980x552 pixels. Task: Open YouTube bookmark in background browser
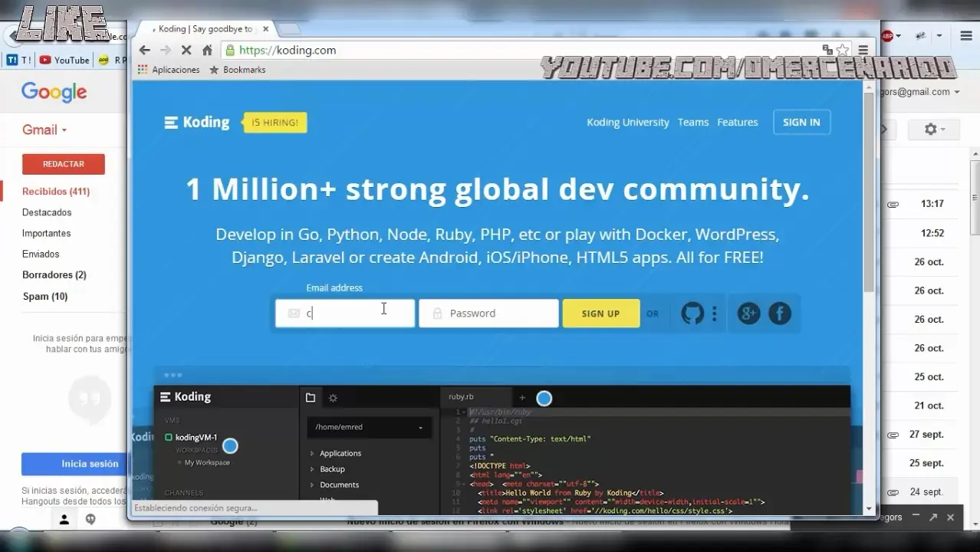(x=64, y=60)
